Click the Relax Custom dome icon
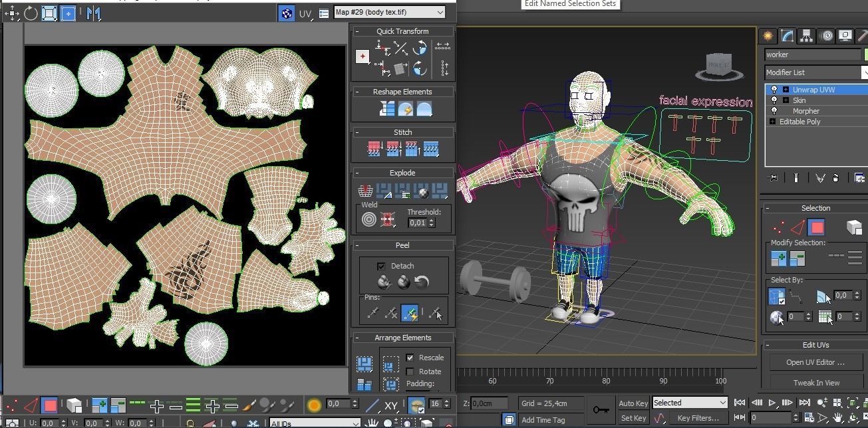 click(424, 108)
